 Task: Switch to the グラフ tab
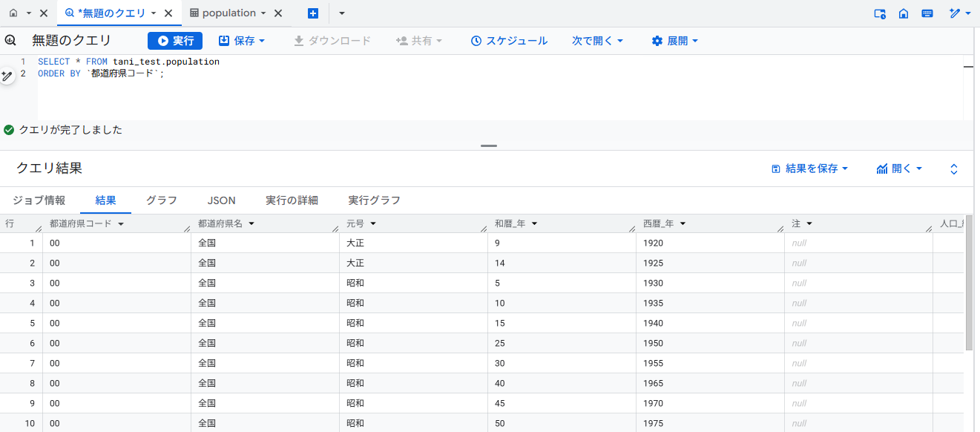(x=161, y=200)
